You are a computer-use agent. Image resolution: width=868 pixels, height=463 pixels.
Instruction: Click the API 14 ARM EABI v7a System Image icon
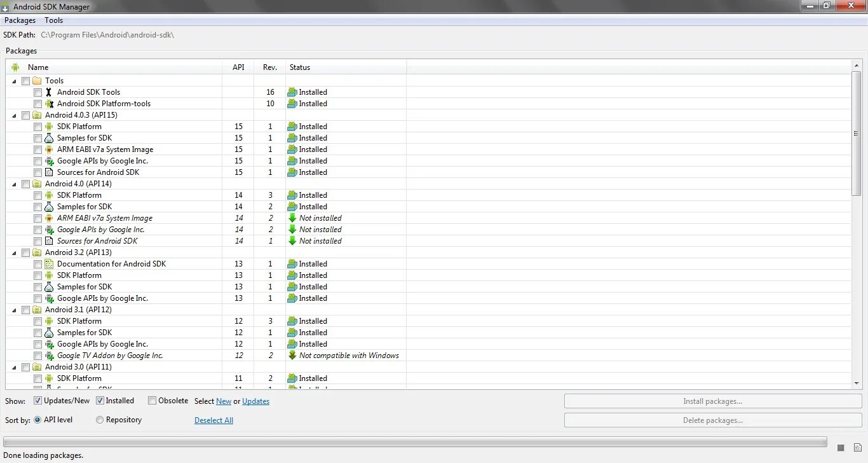coord(49,218)
